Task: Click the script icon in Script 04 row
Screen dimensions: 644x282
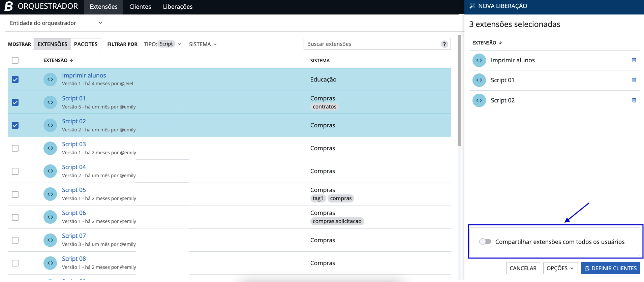Action: pos(50,171)
